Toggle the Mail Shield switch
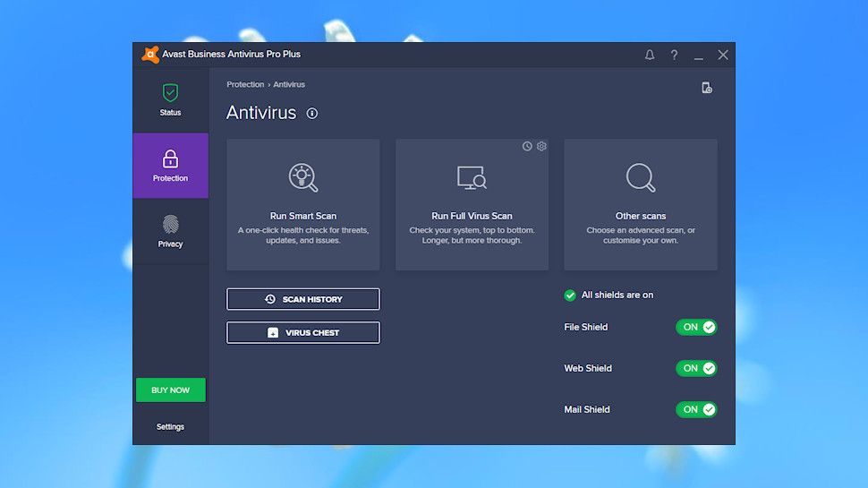The height and width of the screenshot is (488, 868). 696,409
